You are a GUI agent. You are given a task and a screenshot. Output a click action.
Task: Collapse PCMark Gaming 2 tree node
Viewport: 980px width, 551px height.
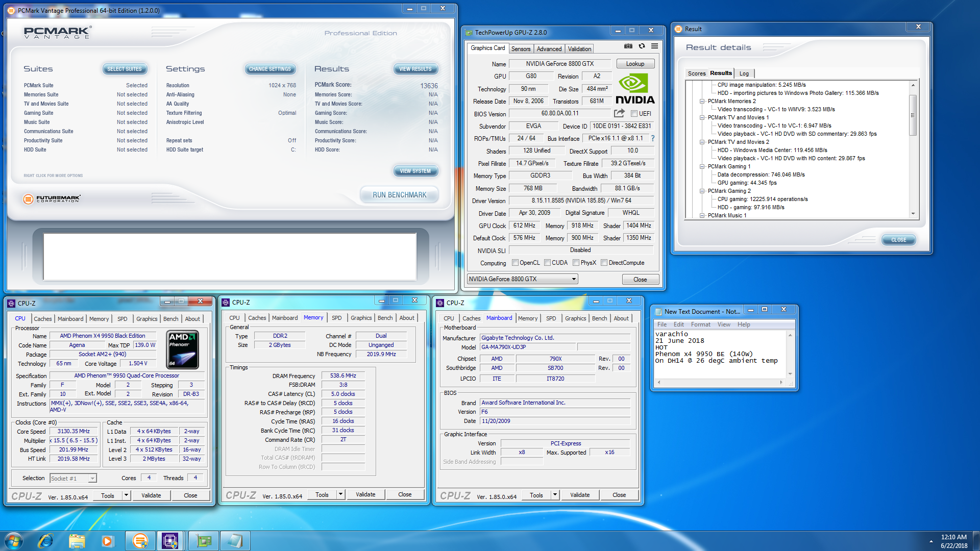coord(702,191)
